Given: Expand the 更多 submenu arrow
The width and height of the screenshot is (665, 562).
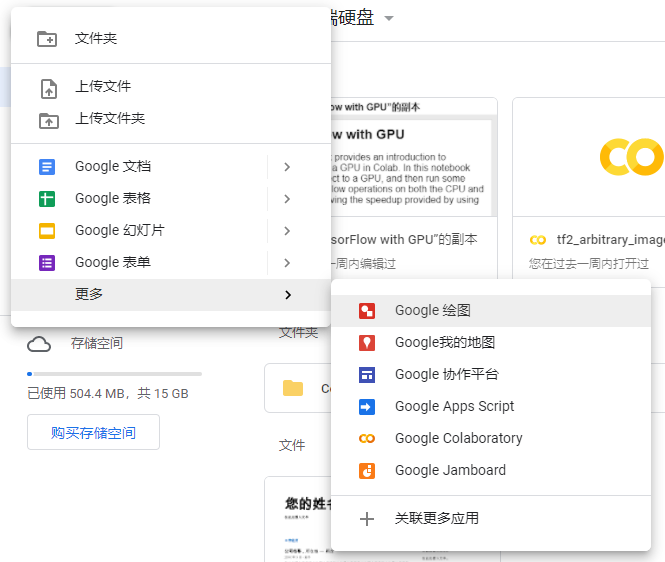Looking at the screenshot, I should (x=288, y=295).
